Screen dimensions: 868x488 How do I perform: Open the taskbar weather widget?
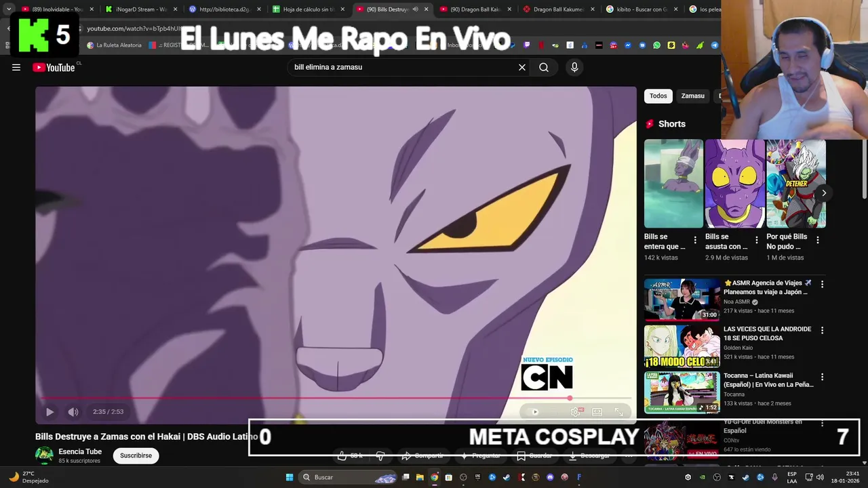pos(28,477)
